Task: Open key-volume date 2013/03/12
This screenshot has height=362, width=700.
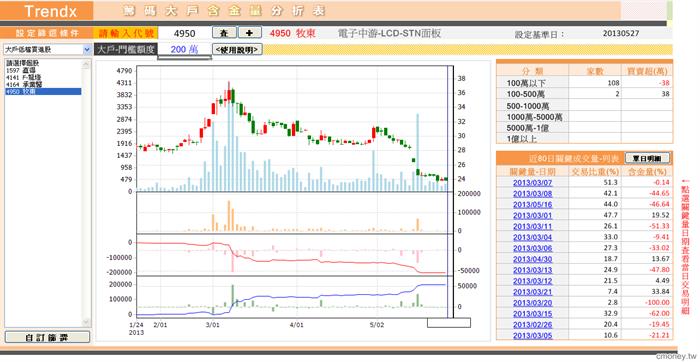Action: pyautogui.click(x=532, y=281)
